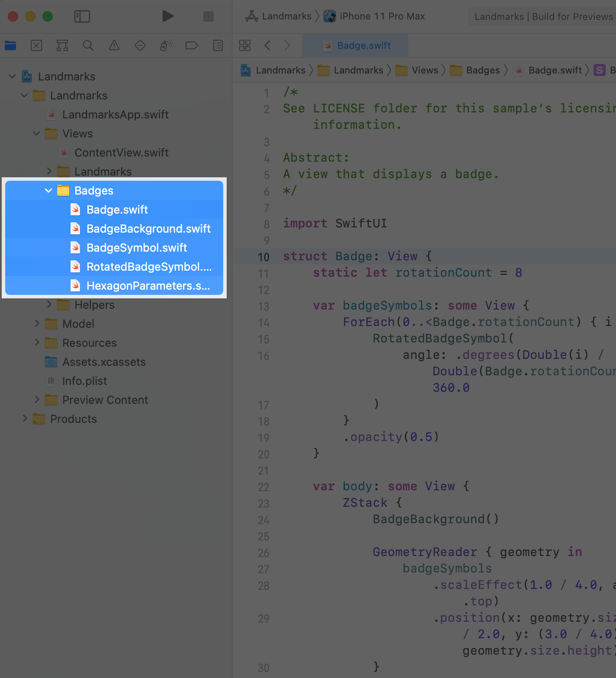Click line number 22 in the gutter
The image size is (616, 678).
[x=263, y=487]
